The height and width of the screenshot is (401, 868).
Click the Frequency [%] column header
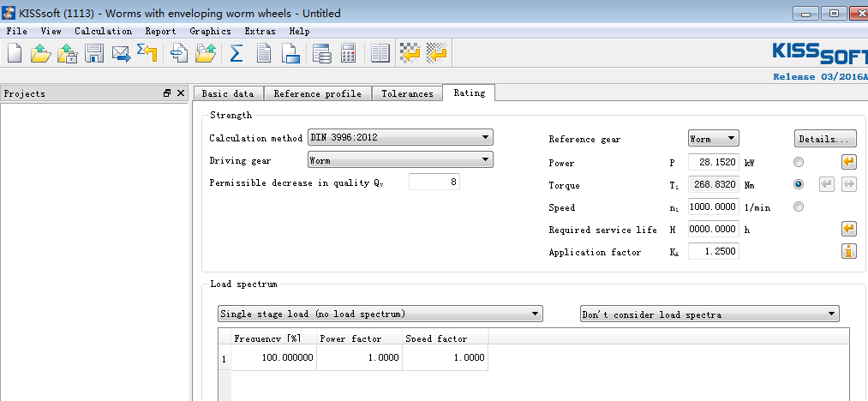274,338
